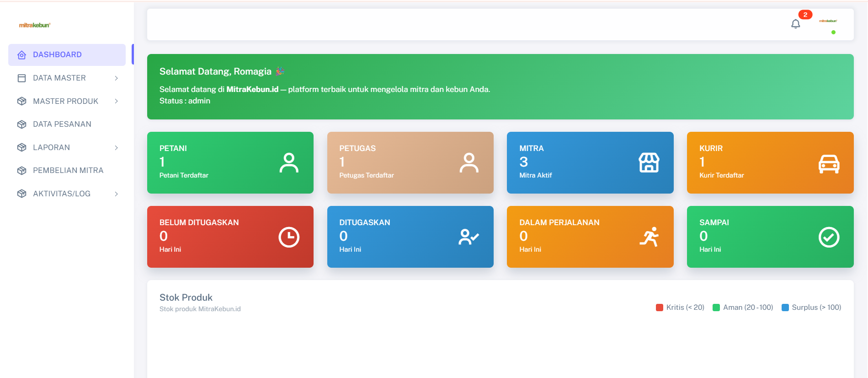
Task: Click the Data Master sidebar icon
Action: [x=21, y=78]
